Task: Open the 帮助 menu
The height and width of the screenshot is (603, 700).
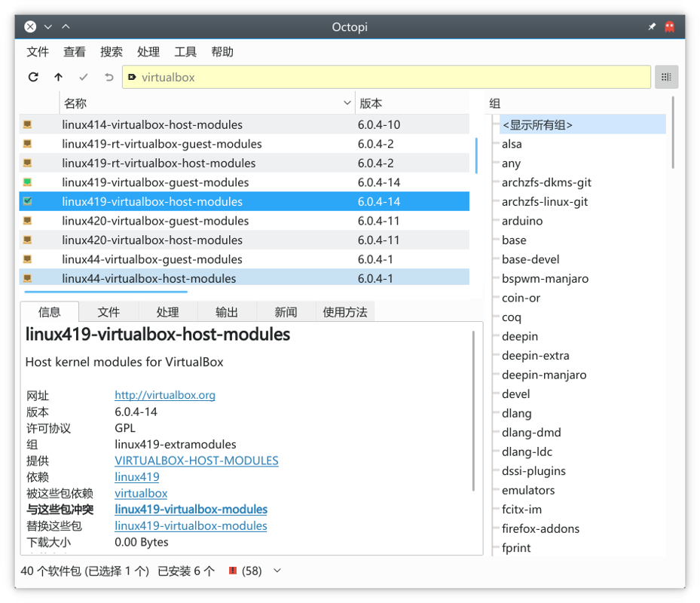Action: click(x=222, y=52)
